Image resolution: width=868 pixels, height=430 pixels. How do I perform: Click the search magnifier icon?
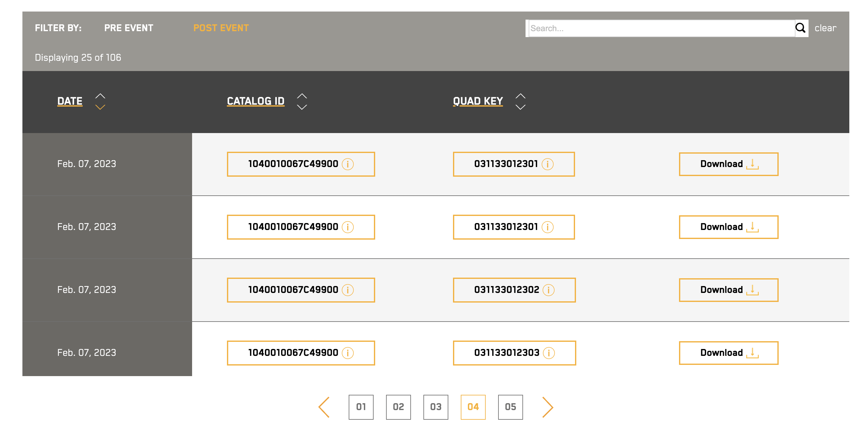click(x=801, y=28)
